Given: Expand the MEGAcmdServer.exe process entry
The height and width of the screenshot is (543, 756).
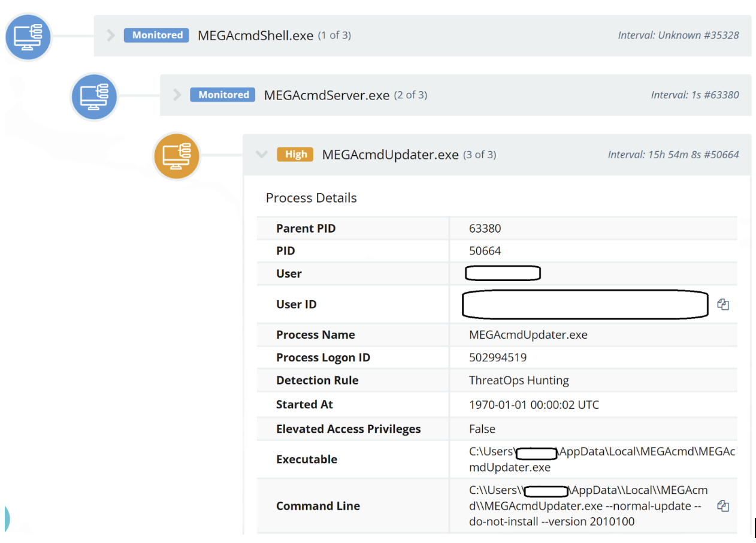Looking at the screenshot, I should (177, 94).
